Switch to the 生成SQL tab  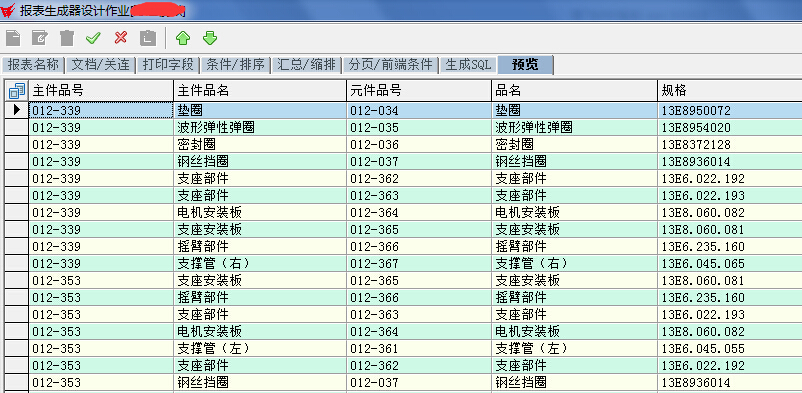point(468,64)
